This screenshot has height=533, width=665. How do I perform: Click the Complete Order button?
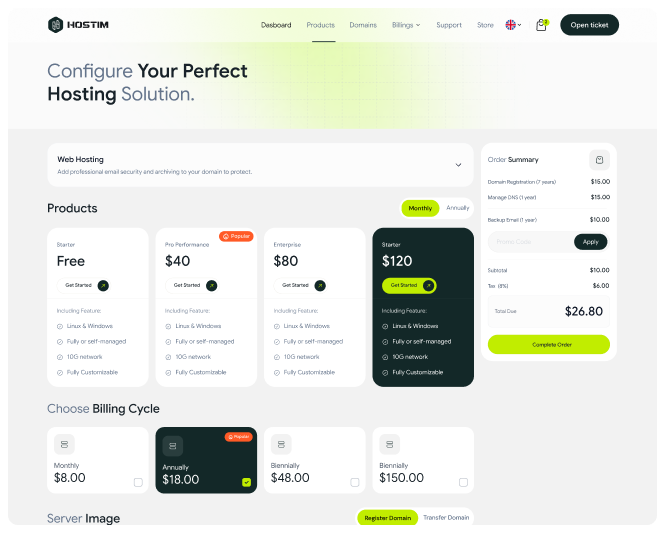click(548, 344)
